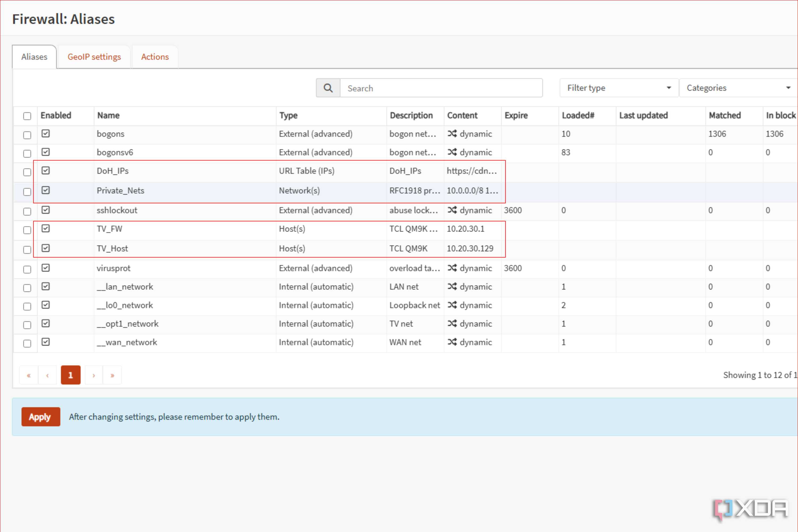Click the dynamic shuffle icon in __opt1_network row
The width and height of the screenshot is (798, 532).
(x=452, y=323)
